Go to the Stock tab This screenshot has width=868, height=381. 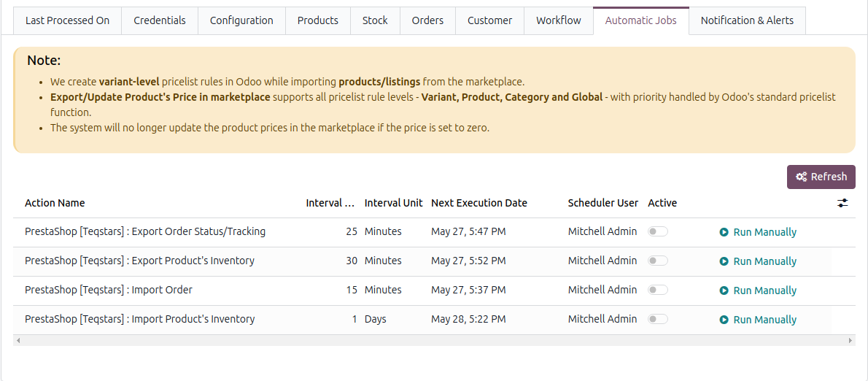coord(375,20)
